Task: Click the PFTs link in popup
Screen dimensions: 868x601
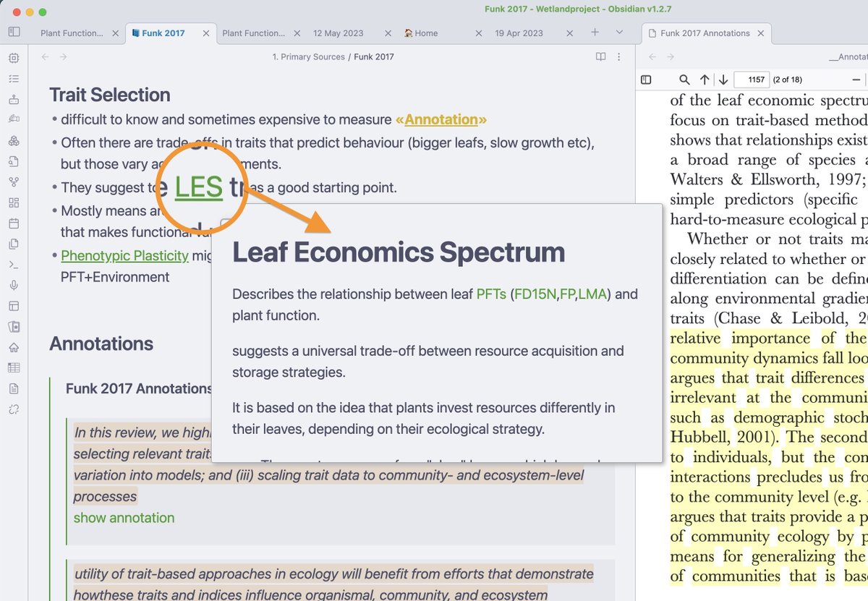Action: (492, 294)
